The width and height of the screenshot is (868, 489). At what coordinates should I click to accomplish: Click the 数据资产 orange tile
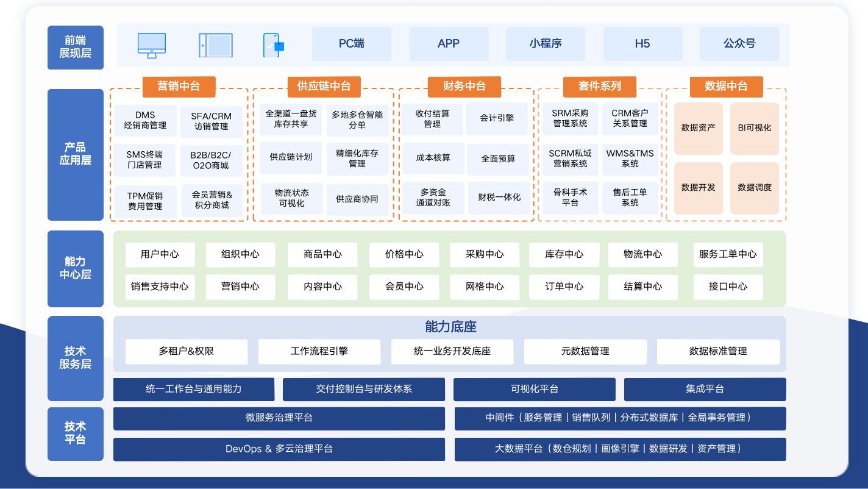(699, 128)
